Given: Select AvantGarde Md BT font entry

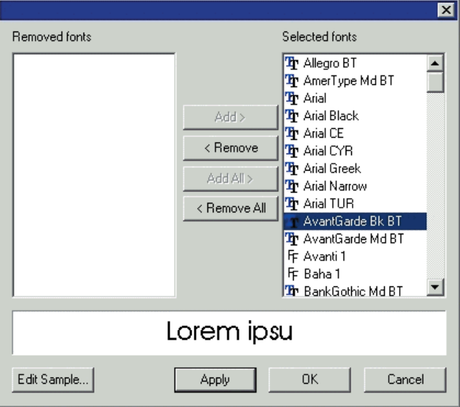Looking at the screenshot, I should [x=355, y=239].
